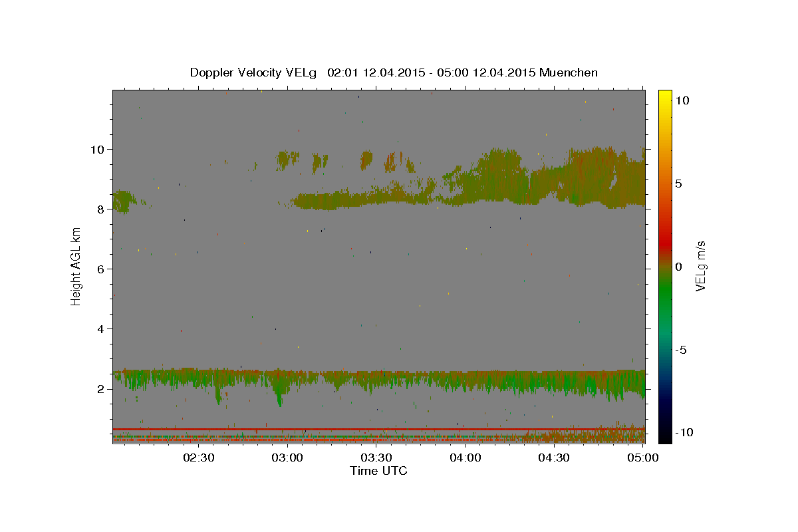Click the height tick label 4
798x532 pixels.
coord(102,329)
